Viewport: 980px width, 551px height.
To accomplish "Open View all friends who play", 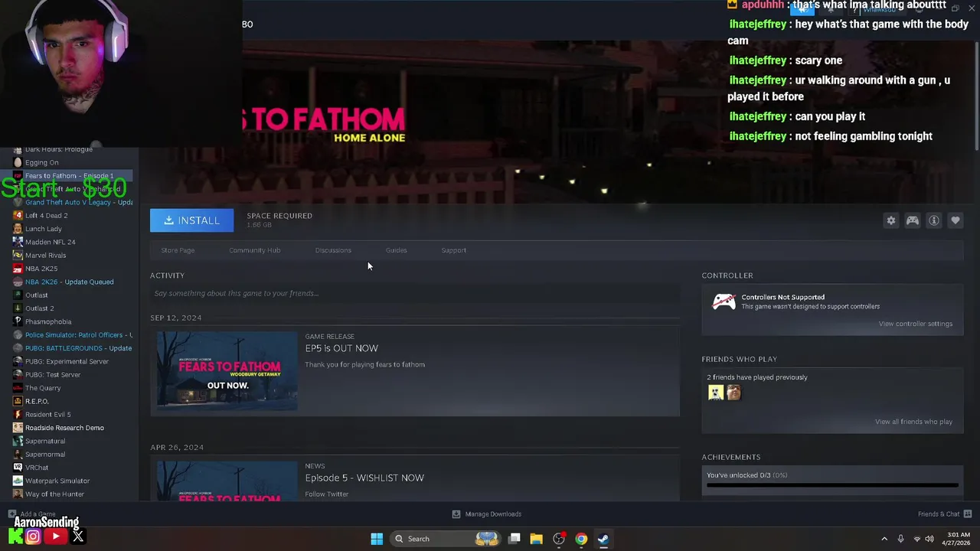I will [x=913, y=422].
